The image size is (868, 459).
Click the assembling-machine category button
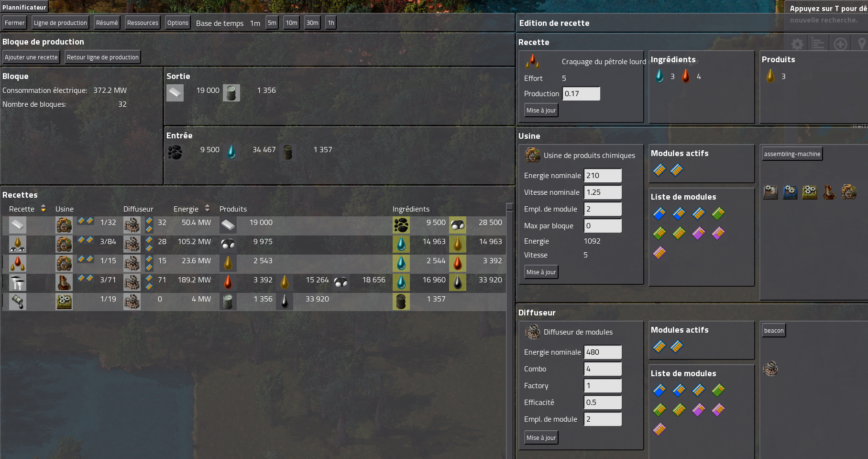pyautogui.click(x=792, y=154)
